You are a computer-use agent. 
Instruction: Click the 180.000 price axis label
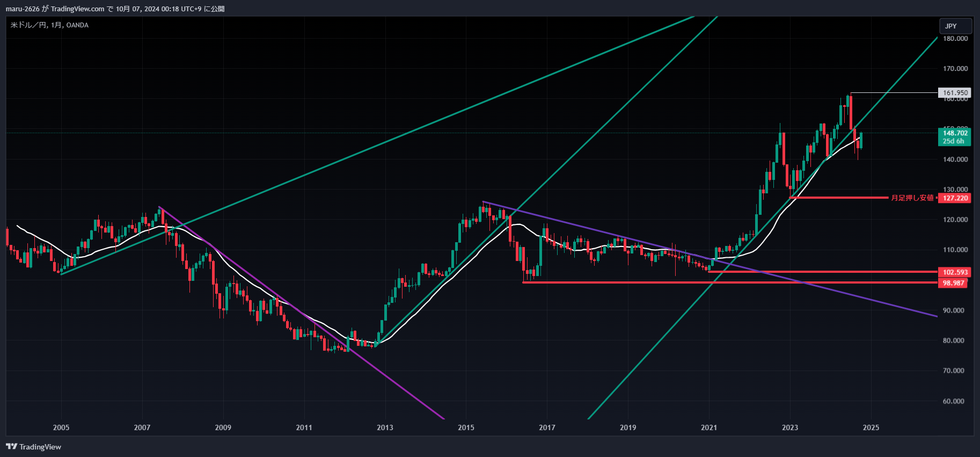[x=955, y=39]
